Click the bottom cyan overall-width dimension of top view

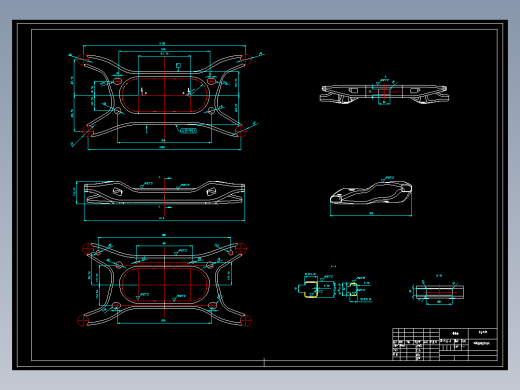tap(164, 149)
